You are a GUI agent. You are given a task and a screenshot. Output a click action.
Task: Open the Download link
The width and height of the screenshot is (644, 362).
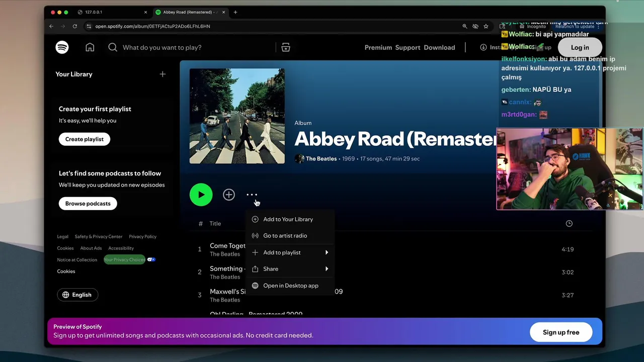pyautogui.click(x=439, y=47)
